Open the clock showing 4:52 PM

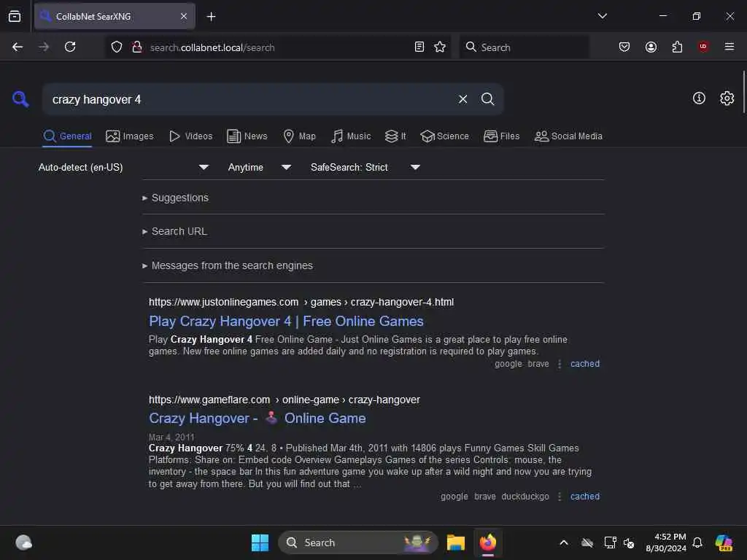tap(666, 542)
